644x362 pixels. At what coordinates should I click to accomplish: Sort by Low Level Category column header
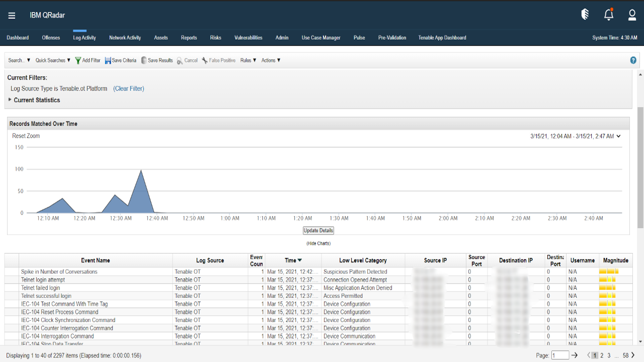(363, 260)
